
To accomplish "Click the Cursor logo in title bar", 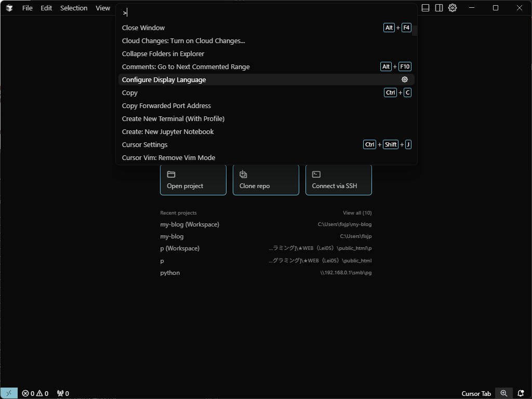I will 9,8.
